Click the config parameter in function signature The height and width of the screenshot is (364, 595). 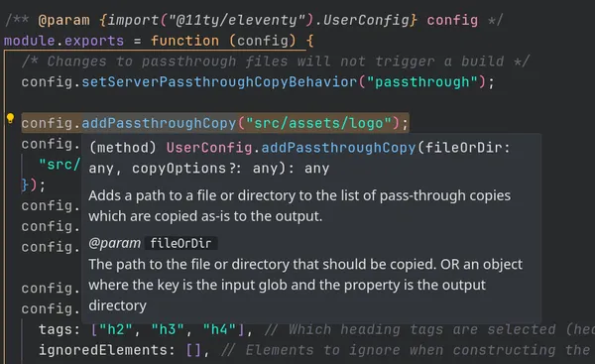[262, 41]
